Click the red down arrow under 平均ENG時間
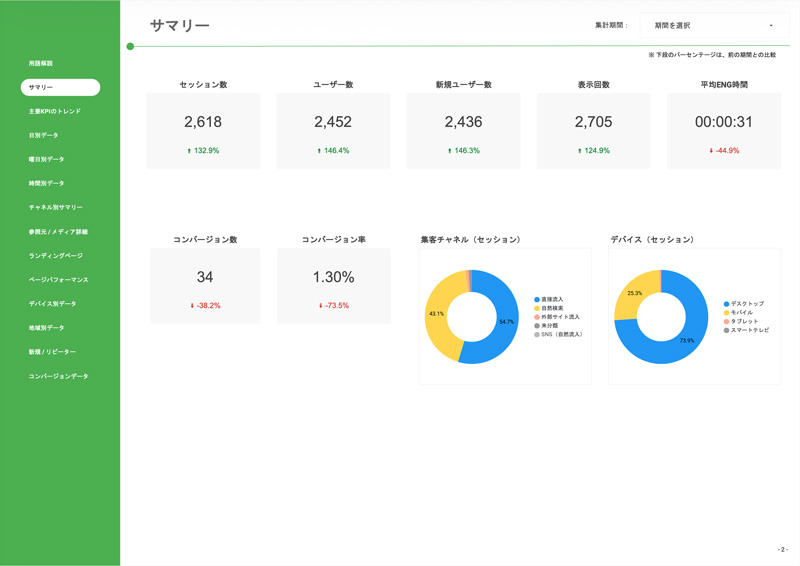800x566 pixels. tap(711, 151)
